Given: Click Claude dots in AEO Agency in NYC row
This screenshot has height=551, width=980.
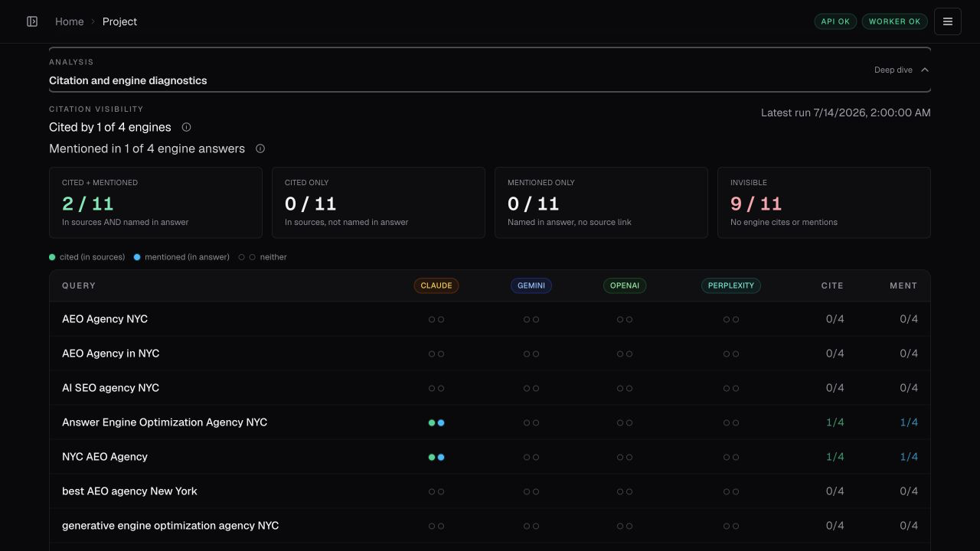Looking at the screenshot, I should coord(436,354).
